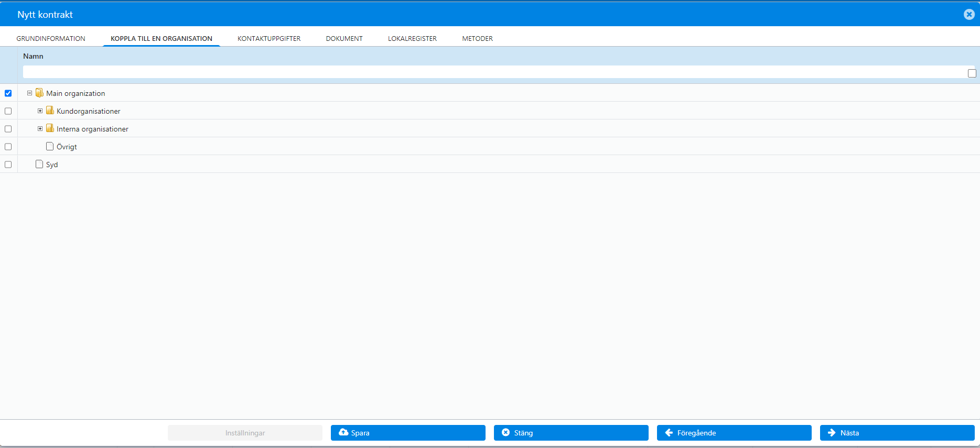This screenshot has width=980, height=448.
Task: Proceed with the Nästa button
Action: [897, 433]
